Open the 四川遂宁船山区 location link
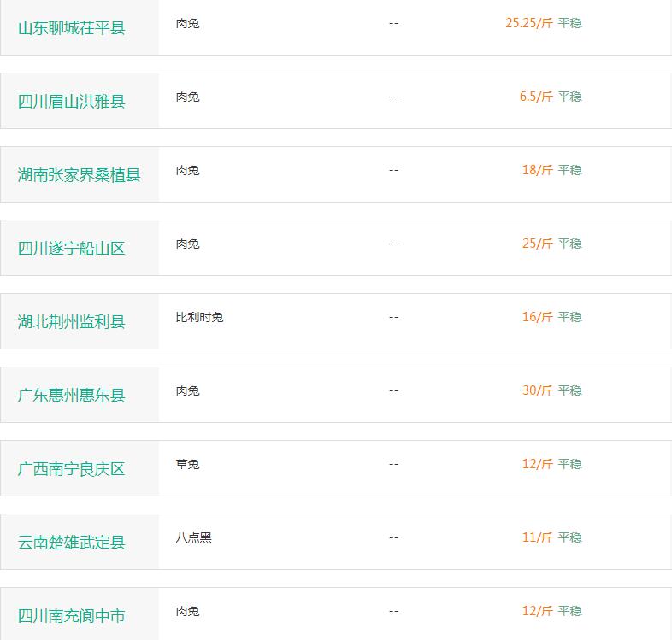 tap(72, 249)
